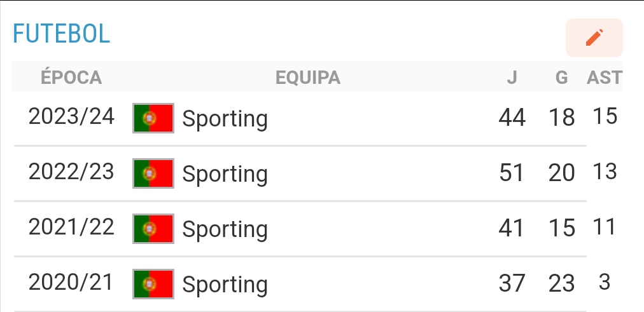Click the EQUIPA column header

(308, 78)
